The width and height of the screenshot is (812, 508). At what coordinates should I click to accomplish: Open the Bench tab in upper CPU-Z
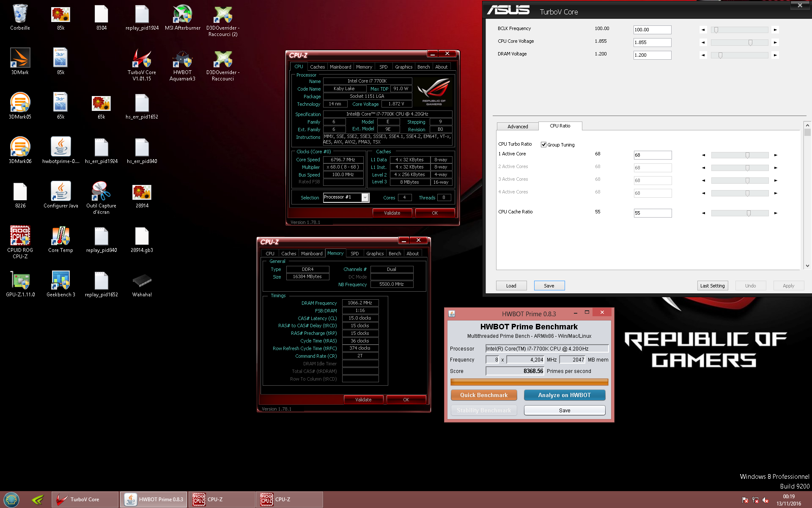point(423,67)
